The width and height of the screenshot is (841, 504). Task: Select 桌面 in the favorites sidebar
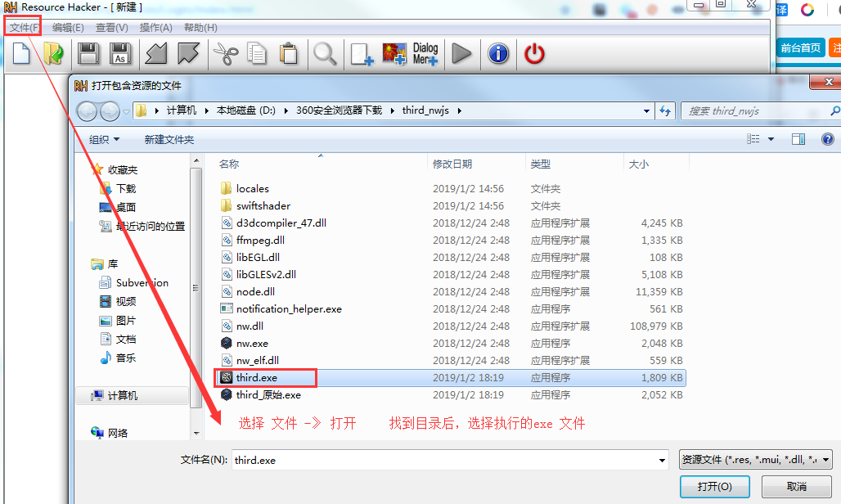point(126,208)
